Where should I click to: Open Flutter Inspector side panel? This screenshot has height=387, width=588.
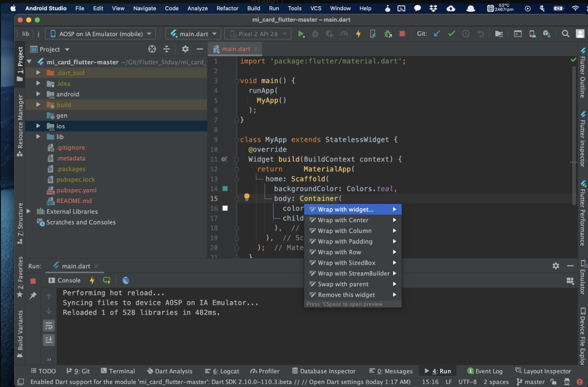[583, 139]
